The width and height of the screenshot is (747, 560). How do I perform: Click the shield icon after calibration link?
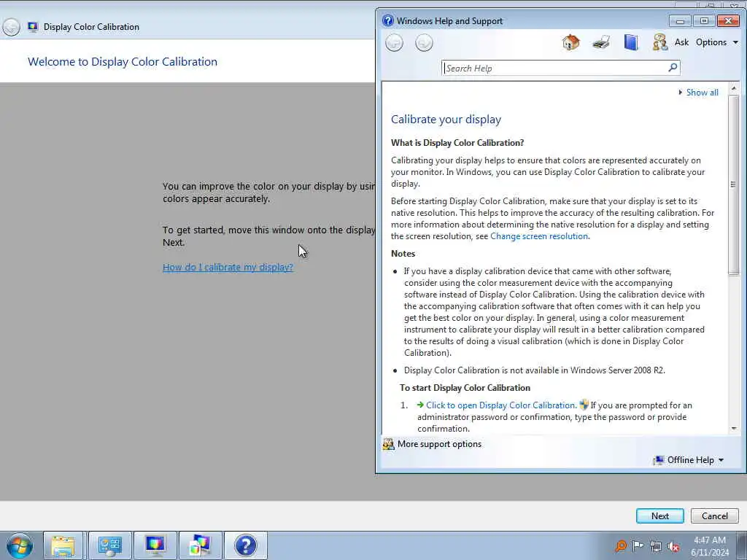[584, 405]
